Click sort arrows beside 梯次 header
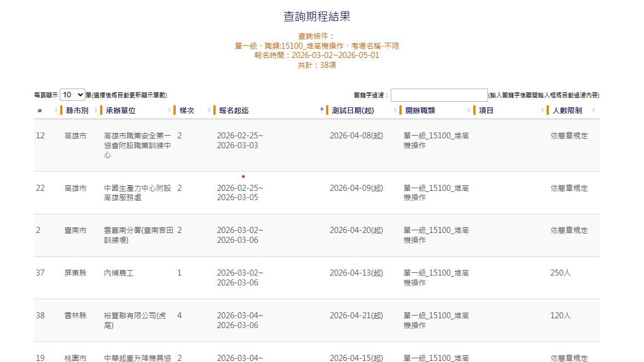The width and height of the screenshot is (644, 362). [x=208, y=110]
